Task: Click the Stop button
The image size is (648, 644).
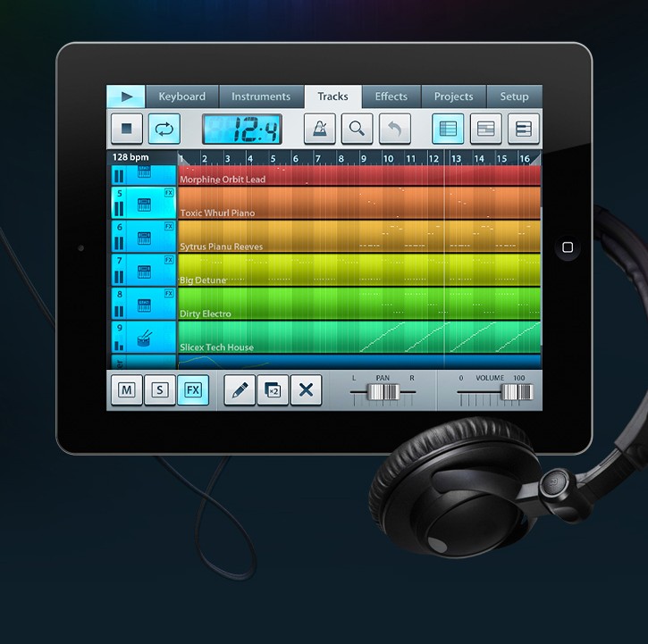Action: 127,129
